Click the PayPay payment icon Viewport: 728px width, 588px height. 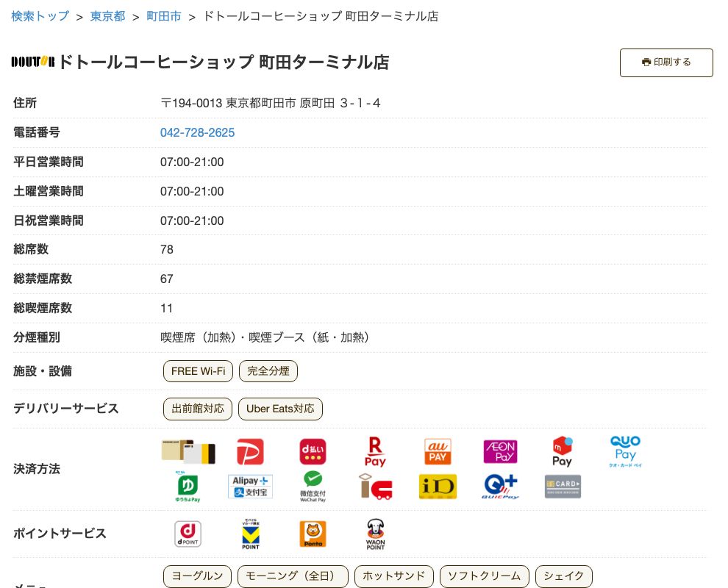250,451
